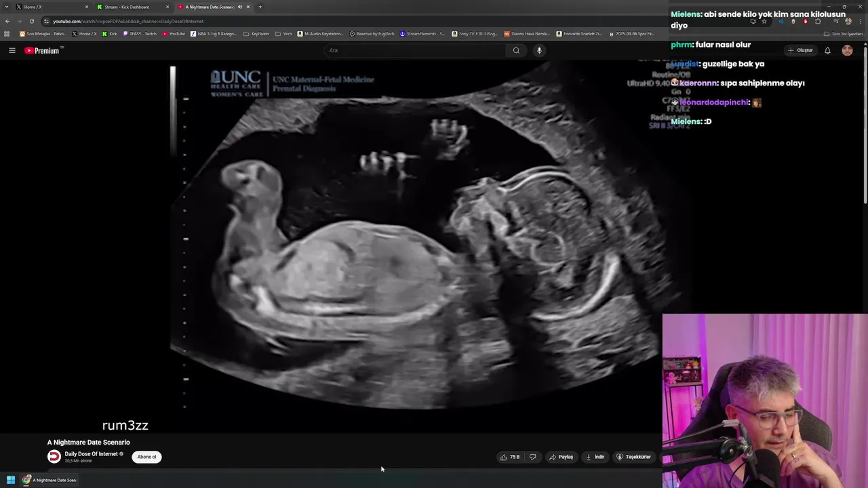868x488 pixels.
Task: Expand the tab search dropdown arrow
Action: point(7,7)
